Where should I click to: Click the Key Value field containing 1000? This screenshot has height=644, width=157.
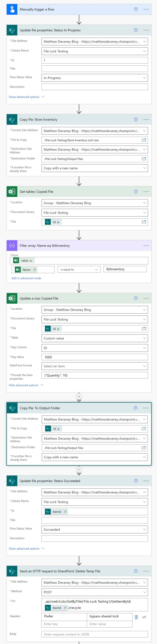tap(94, 357)
